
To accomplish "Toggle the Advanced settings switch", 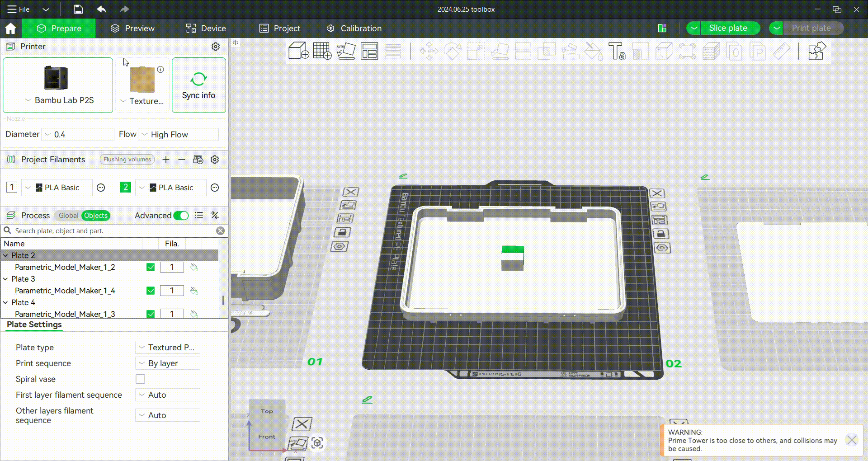I will [x=181, y=216].
